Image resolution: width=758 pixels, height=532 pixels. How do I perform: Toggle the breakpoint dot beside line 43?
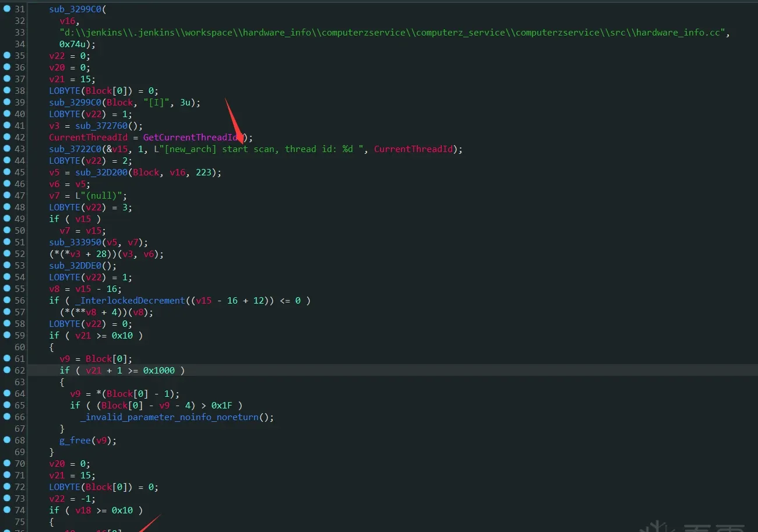click(x=7, y=149)
